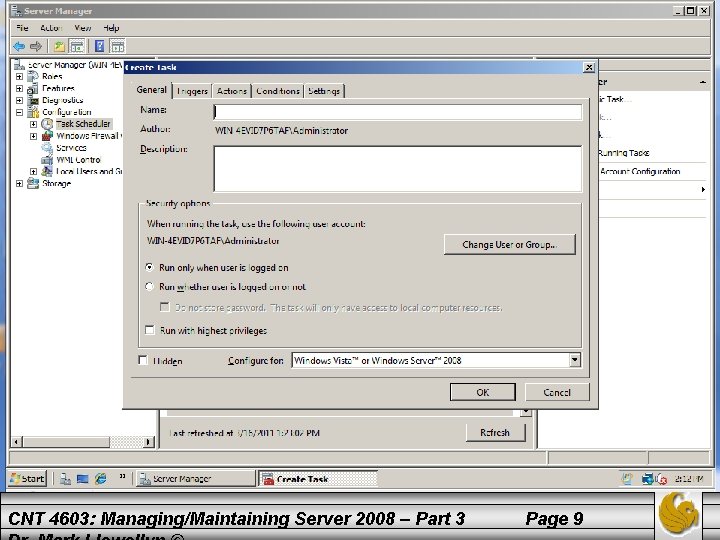Click Show Desktop quick launch icon
Screen dimensions: 720x540
(83, 479)
